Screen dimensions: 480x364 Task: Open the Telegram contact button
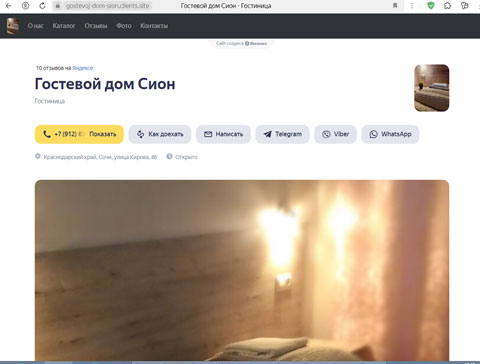point(282,134)
